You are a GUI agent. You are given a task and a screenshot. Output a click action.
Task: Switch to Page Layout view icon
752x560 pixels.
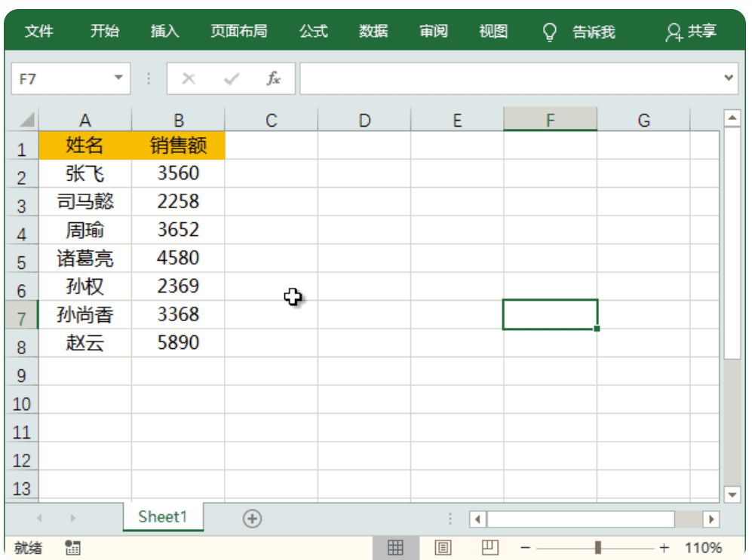443,547
